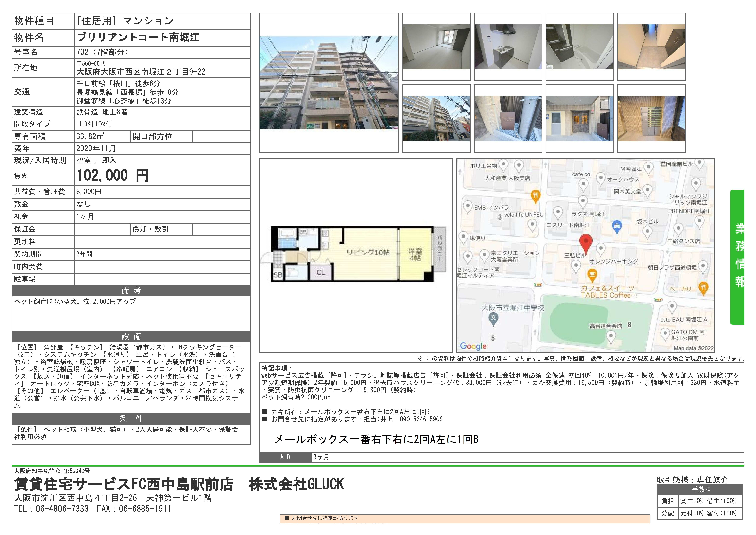Click the address 大阪府大阪市西区南堀江２丁目9-22
This screenshot has width=756, height=535.
[141, 72]
